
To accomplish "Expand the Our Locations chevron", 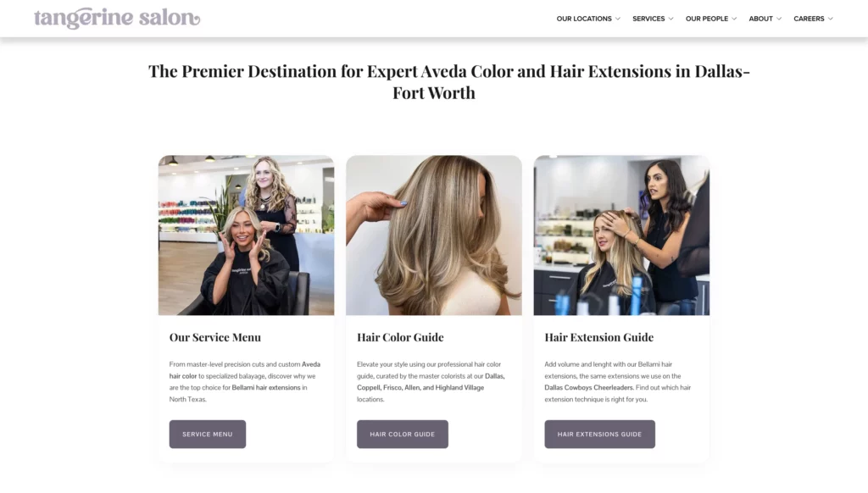I will click(x=618, y=19).
